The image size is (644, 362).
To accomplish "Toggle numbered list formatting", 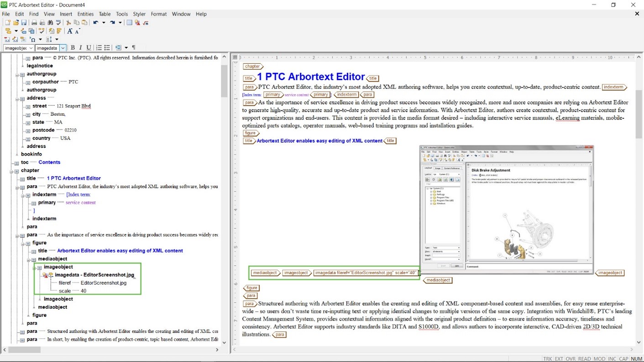I will point(99,48).
